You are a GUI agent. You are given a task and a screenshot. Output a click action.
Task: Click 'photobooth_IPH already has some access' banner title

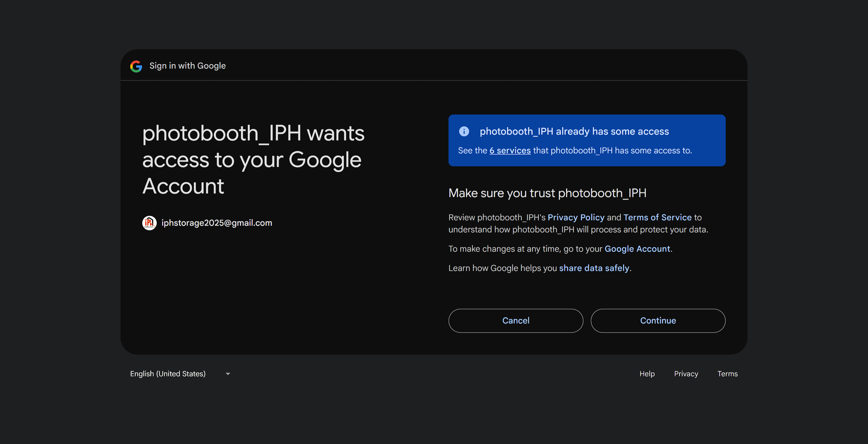click(x=574, y=132)
